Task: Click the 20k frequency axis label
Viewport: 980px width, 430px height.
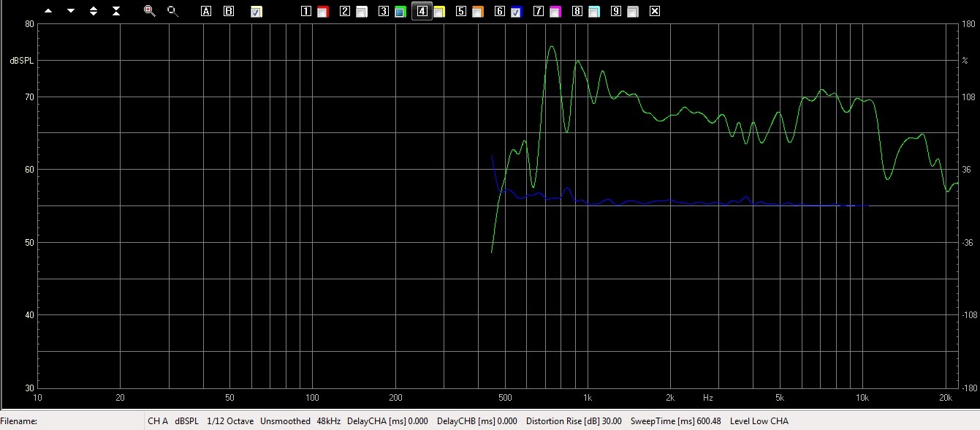Action: click(946, 398)
